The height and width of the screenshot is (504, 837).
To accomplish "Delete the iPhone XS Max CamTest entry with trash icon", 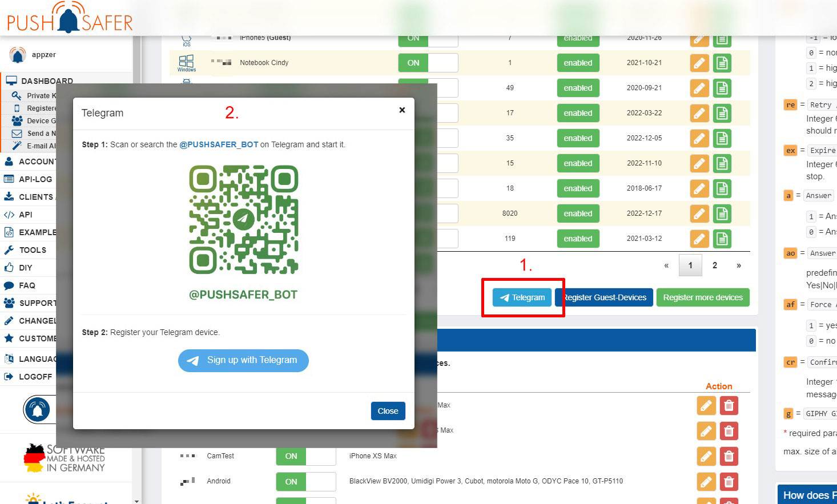I will 729,456.
